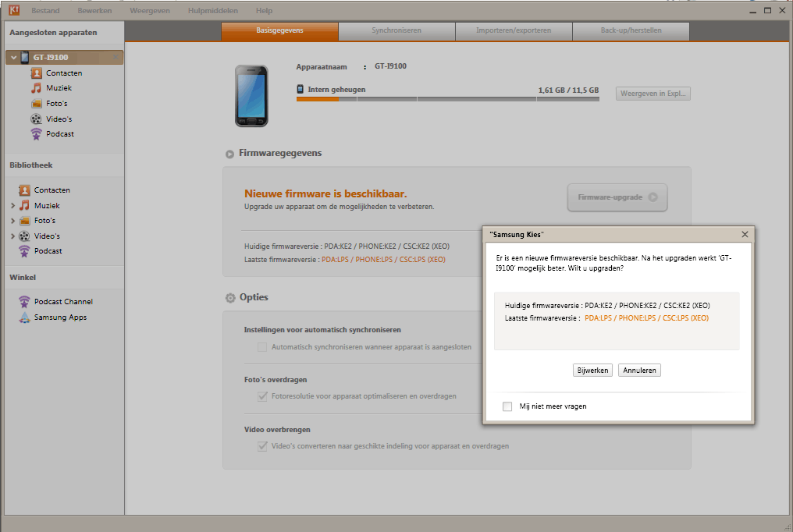The width and height of the screenshot is (793, 532).
Task: Minimize the Kies main window
Action: [x=753, y=11]
